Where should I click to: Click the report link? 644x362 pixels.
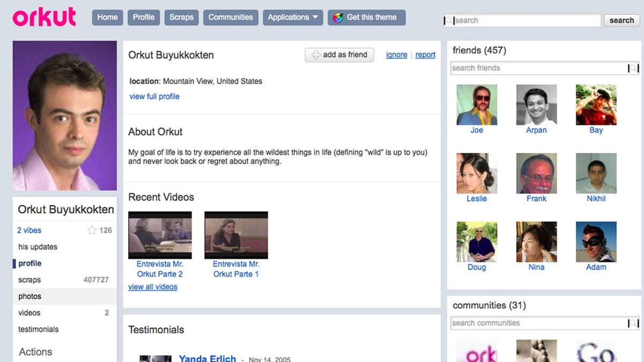pyautogui.click(x=425, y=55)
